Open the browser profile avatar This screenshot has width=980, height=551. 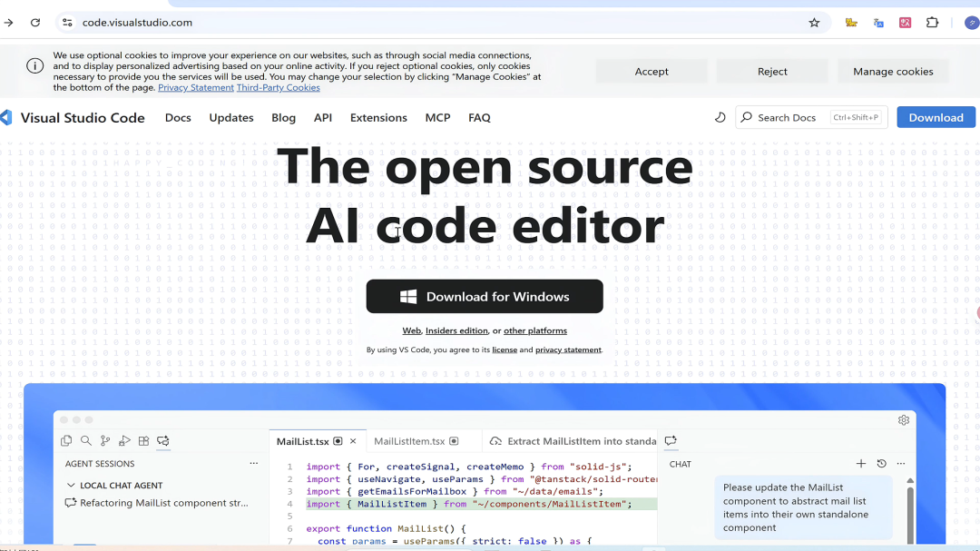click(x=972, y=23)
